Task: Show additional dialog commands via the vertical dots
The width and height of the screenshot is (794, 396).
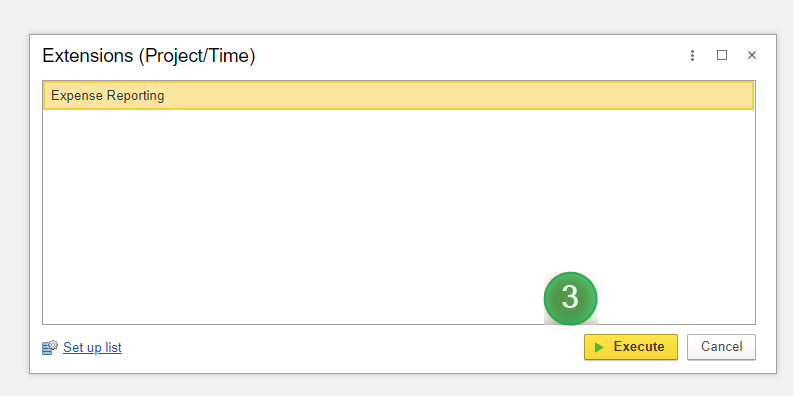Action: 692,55
